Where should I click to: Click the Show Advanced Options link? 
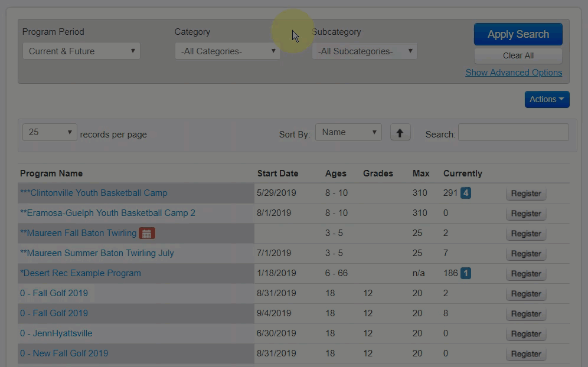(x=514, y=73)
